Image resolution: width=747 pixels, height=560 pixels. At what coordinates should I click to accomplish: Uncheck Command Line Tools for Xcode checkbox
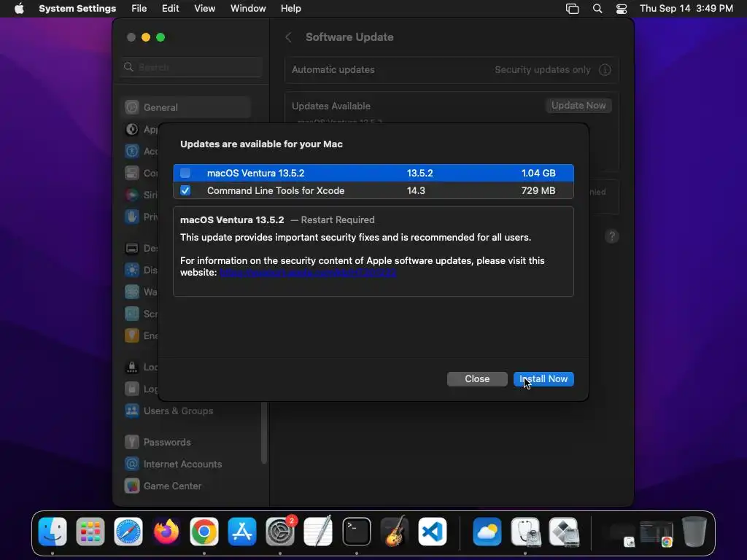point(185,190)
